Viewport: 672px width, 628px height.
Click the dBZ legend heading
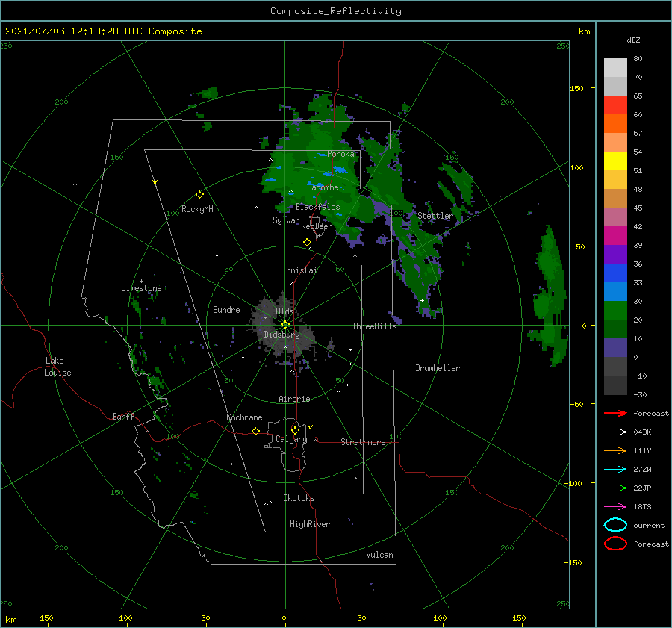(633, 40)
